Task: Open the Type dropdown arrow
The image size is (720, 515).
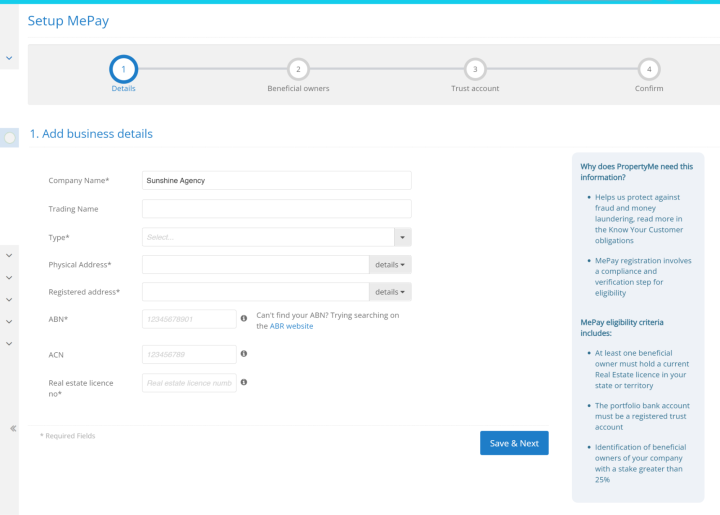Action: [x=403, y=237]
